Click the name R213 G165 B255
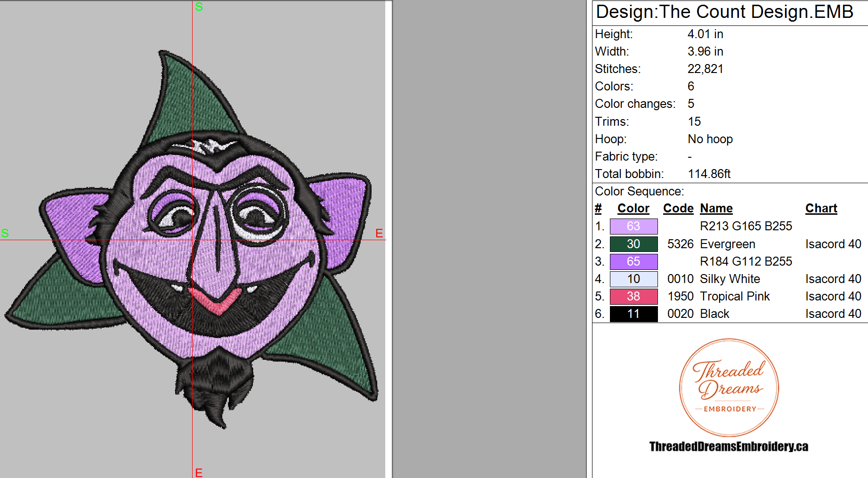 746,226
